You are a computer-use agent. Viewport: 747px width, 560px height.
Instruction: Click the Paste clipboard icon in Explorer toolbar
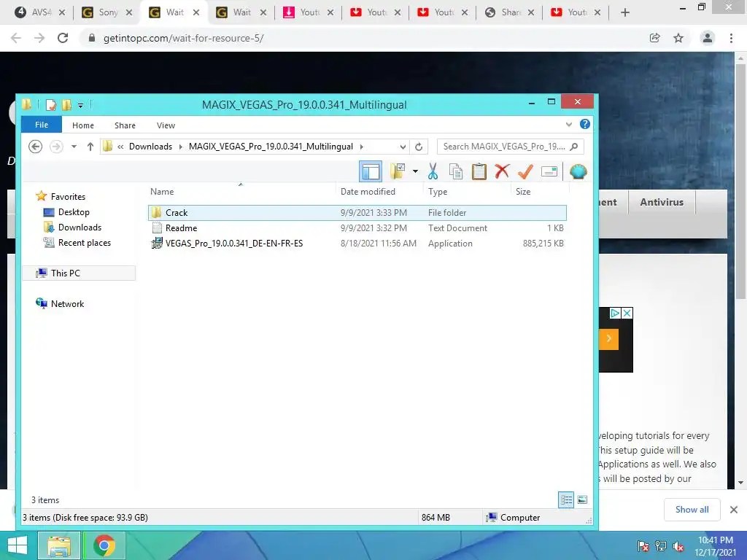coord(479,171)
